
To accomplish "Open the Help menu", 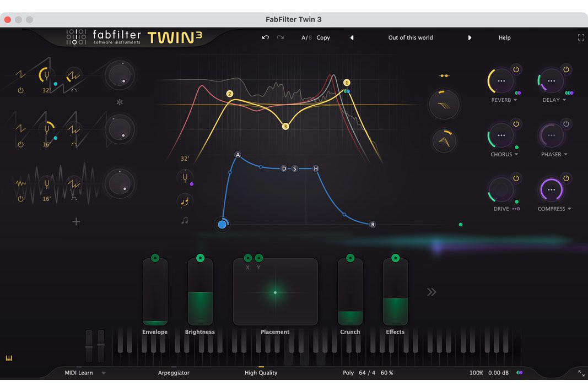I will point(504,37).
